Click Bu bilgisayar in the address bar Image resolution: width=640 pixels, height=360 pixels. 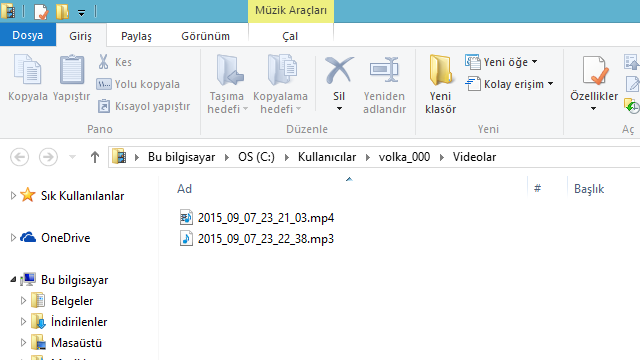(x=182, y=157)
